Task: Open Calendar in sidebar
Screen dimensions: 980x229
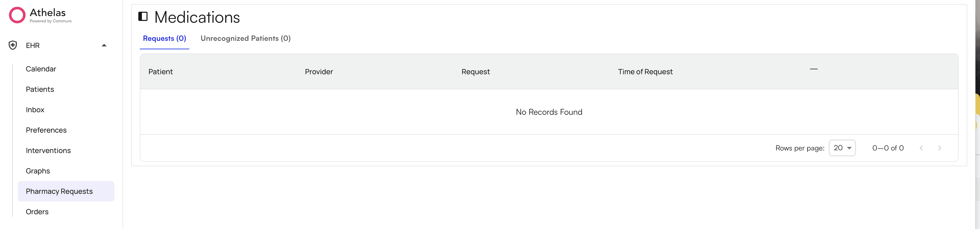Action: click(x=41, y=69)
